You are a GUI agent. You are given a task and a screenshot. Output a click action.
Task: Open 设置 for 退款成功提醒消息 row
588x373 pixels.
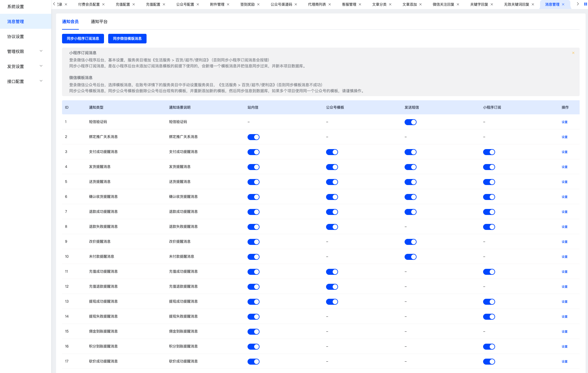[565, 212]
